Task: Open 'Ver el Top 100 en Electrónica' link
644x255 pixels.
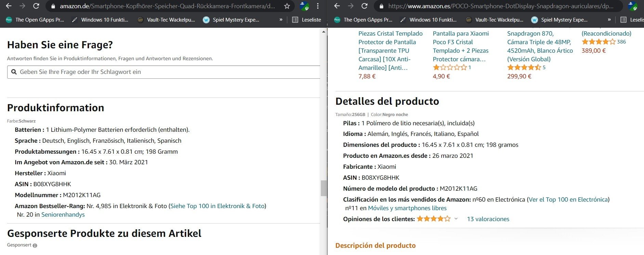Action: click(568, 200)
